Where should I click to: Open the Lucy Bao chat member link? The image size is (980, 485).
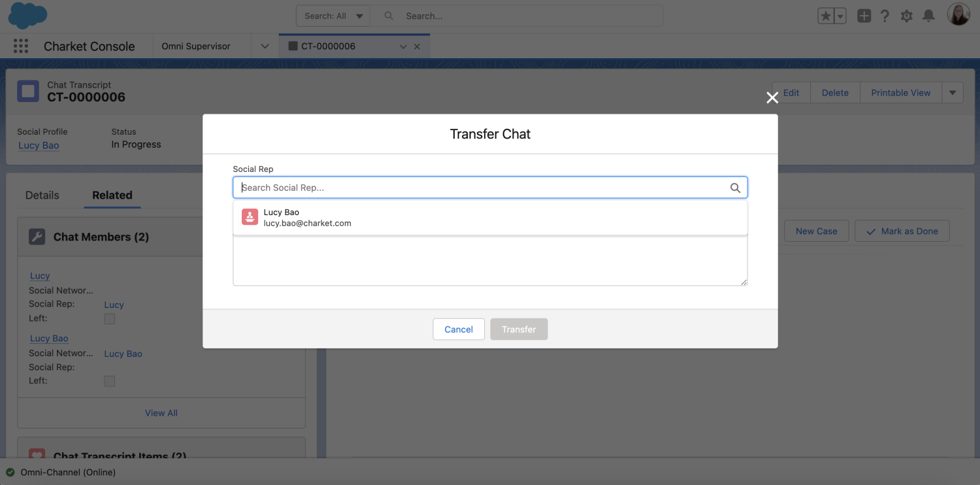[49, 339]
